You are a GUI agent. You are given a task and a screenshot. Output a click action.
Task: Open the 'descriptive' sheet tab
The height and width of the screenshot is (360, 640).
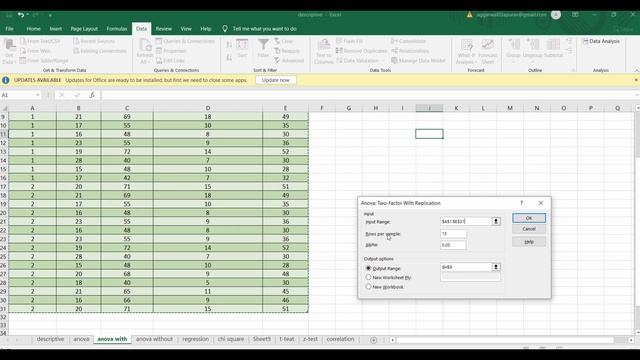(50, 339)
